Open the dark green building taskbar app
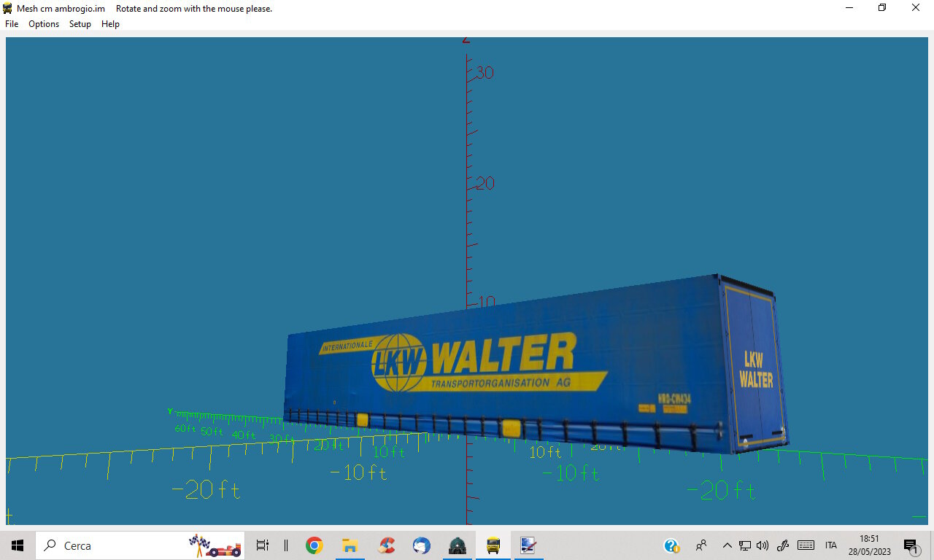The height and width of the screenshot is (560, 934). tap(458, 545)
